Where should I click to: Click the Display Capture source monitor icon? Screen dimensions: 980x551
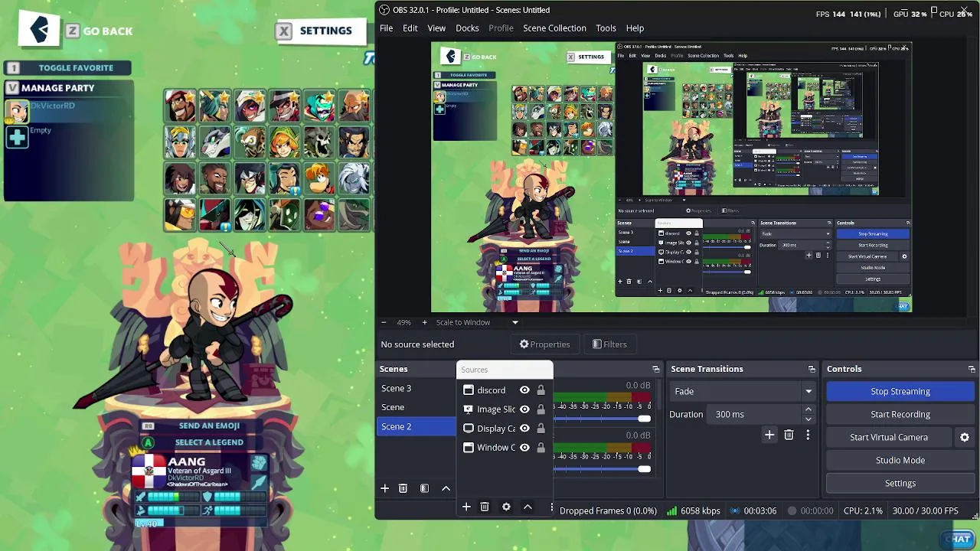(x=469, y=429)
